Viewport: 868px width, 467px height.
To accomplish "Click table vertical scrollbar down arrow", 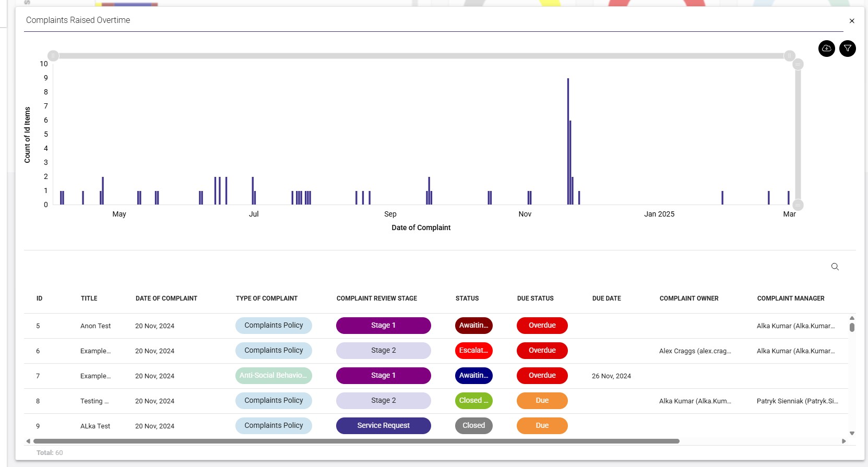I will click(x=852, y=433).
